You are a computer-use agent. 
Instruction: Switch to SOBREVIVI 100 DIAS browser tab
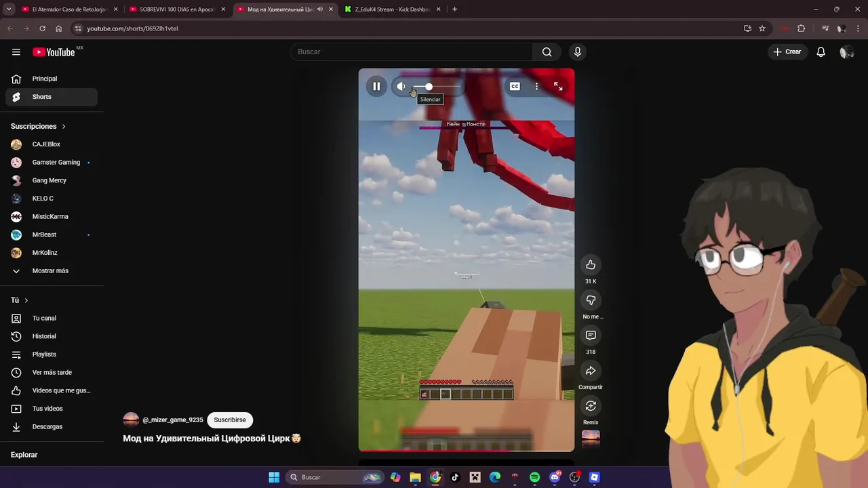click(177, 9)
